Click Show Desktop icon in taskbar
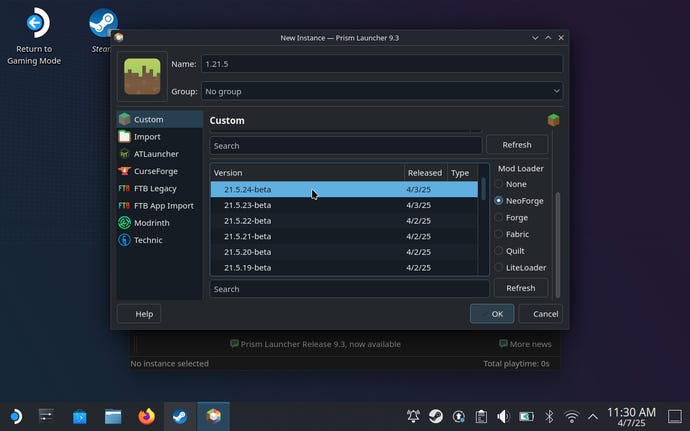Image resolution: width=690 pixels, height=431 pixels. tap(675, 416)
